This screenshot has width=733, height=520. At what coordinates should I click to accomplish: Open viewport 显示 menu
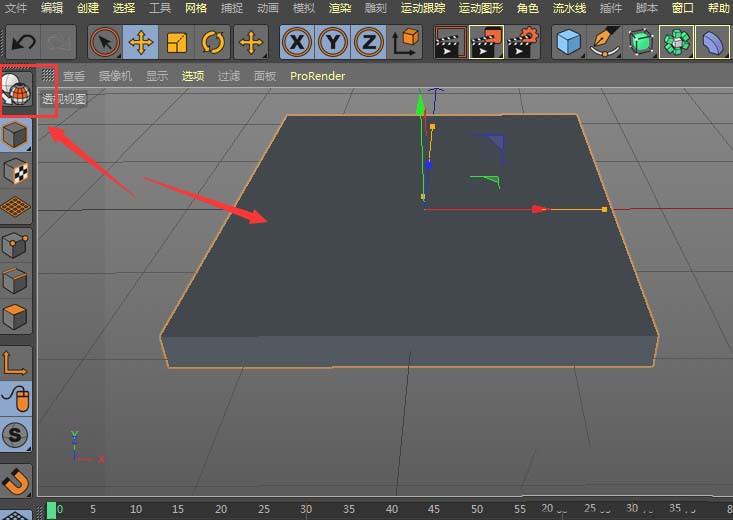tap(157, 76)
